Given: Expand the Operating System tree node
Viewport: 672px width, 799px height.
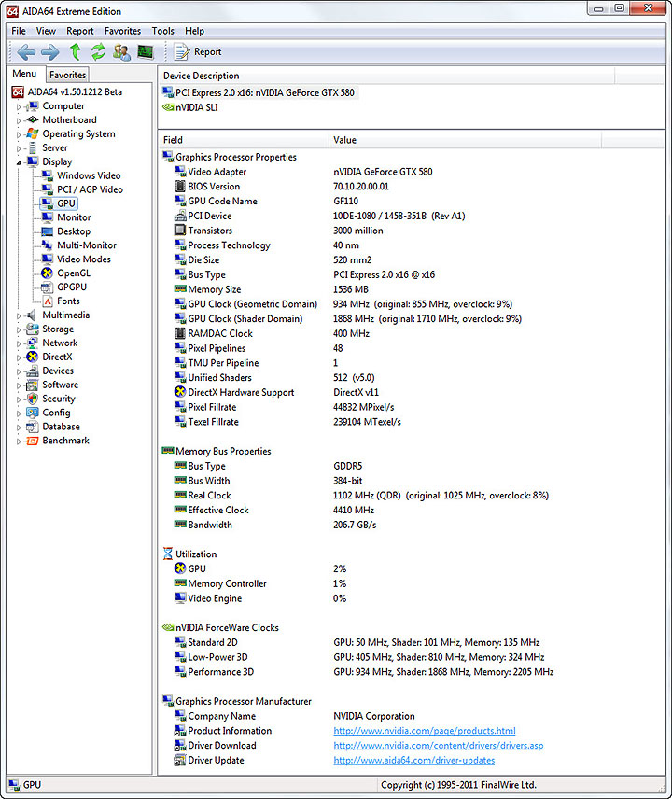Looking at the screenshot, I should (19, 134).
